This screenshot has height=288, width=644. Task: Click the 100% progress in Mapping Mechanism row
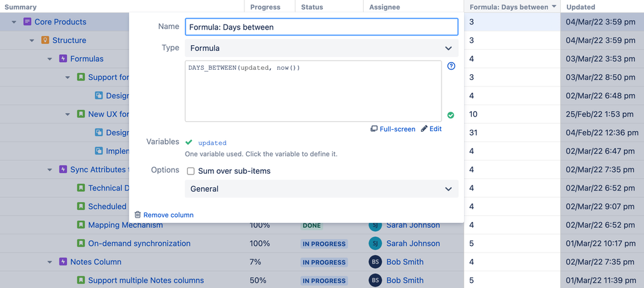coord(260,225)
